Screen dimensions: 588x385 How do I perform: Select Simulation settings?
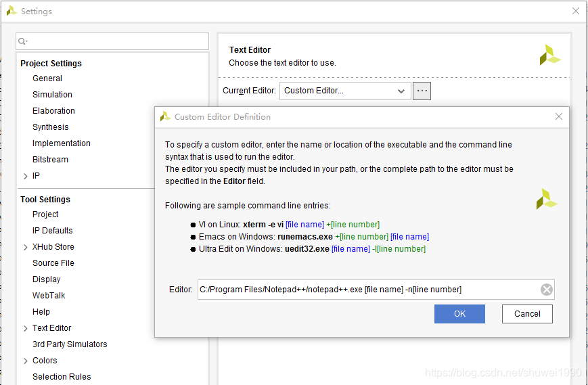[52, 95]
